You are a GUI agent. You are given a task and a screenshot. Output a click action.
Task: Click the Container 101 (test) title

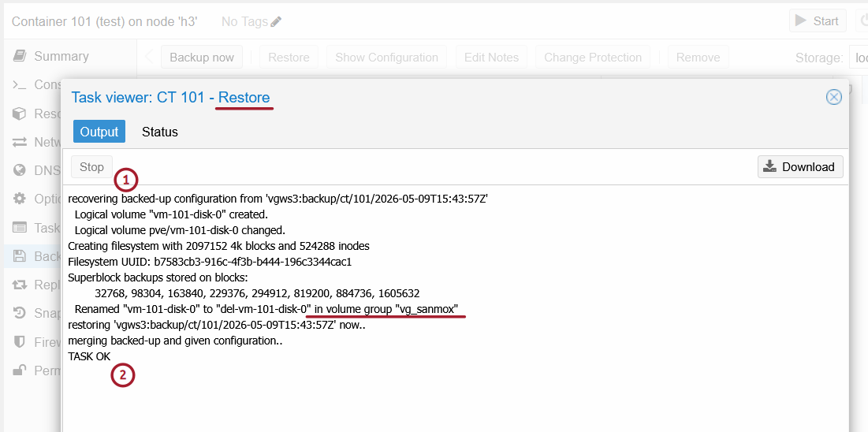coord(105,21)
